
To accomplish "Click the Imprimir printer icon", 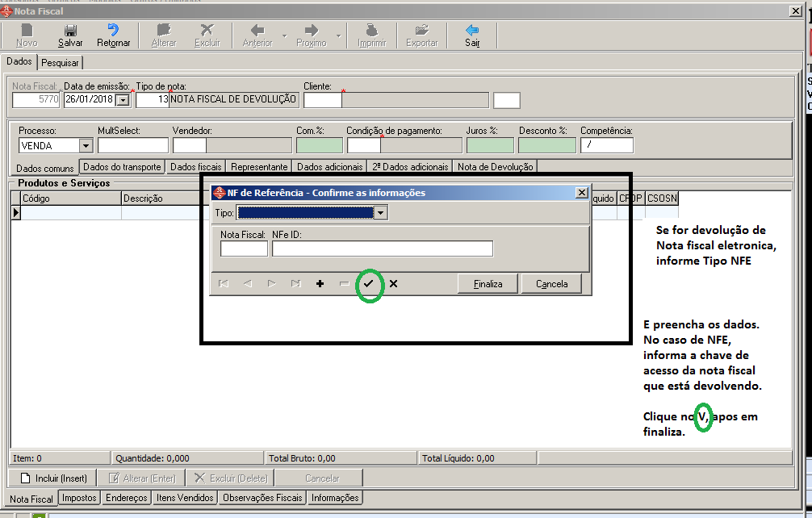I will point(372,36).
